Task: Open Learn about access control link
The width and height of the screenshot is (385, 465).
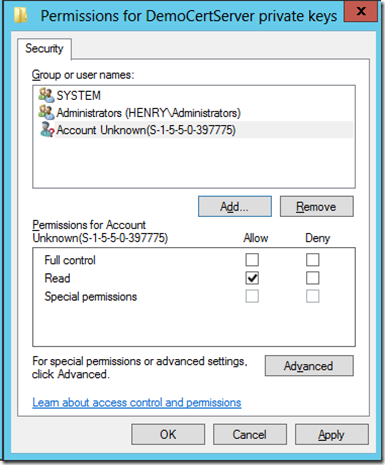Action: coord(137,402)
